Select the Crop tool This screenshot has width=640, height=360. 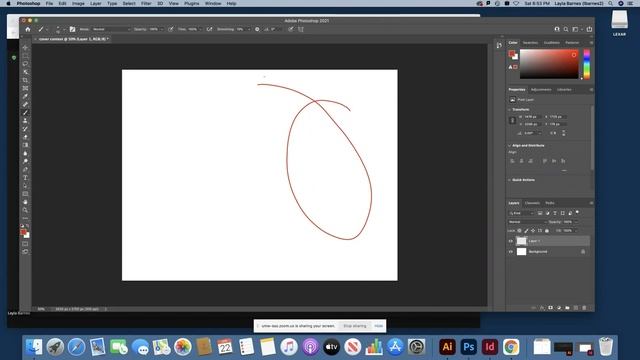pos(25,80)
